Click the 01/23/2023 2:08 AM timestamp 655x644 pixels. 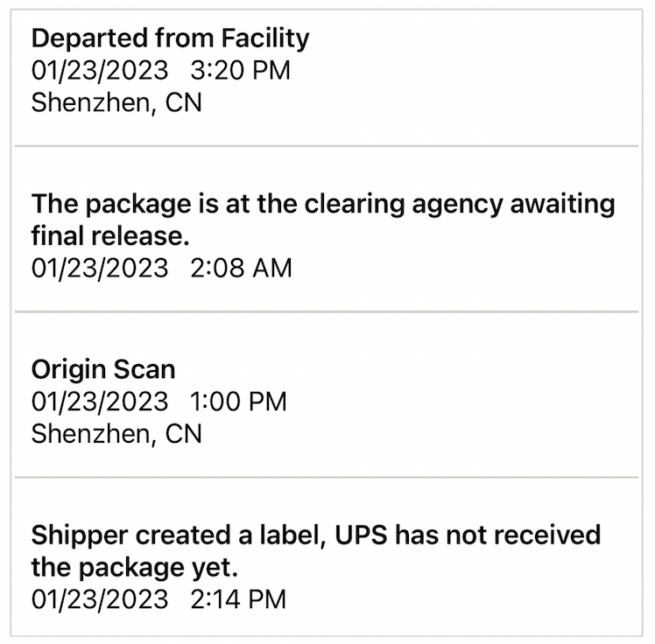coord(162,268)
